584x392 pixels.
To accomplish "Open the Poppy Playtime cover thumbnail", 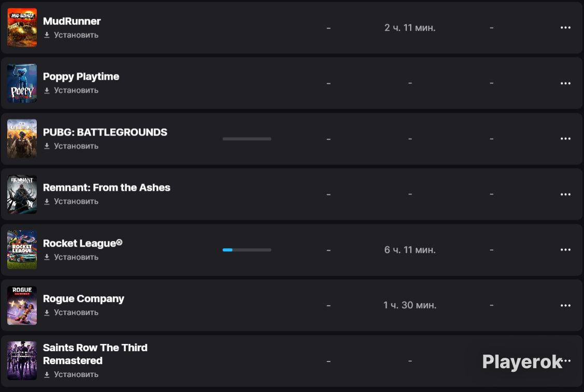I will pos(22,83).
